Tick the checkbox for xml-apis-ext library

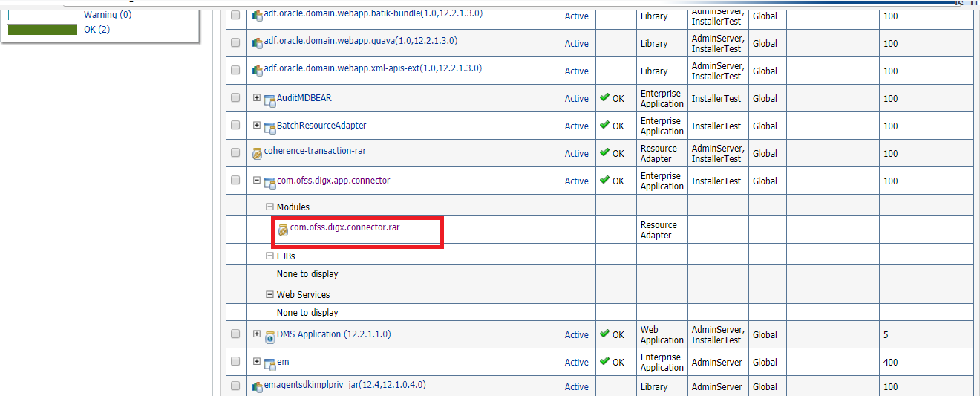coord(235,70)
